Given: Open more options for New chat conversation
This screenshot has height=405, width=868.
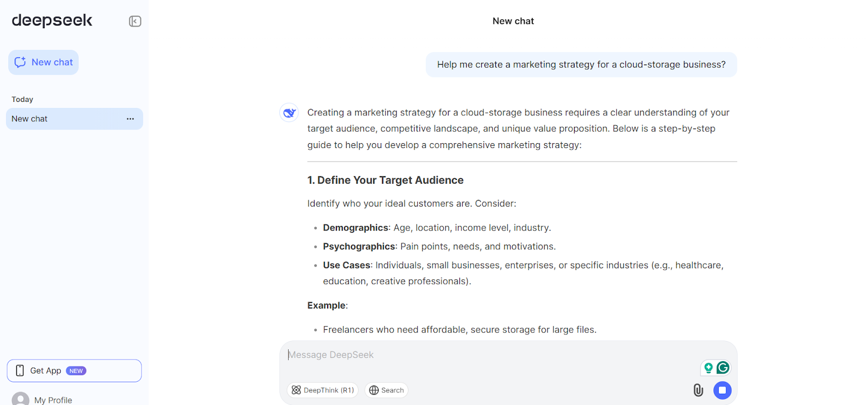Looking at the screenshot, I should coord(130,119).
